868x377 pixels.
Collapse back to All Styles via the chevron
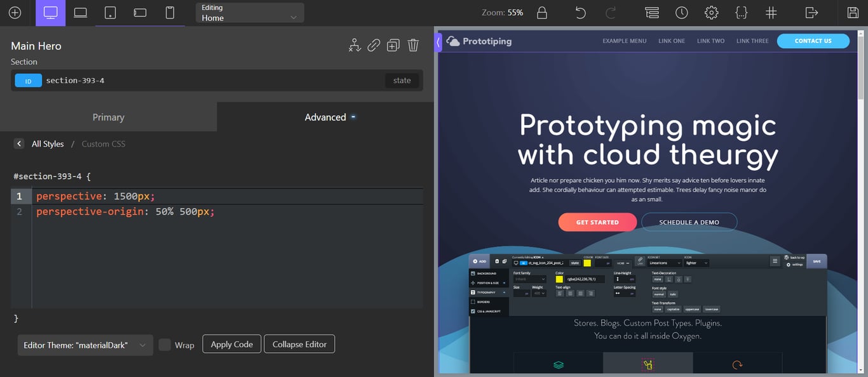18,143
